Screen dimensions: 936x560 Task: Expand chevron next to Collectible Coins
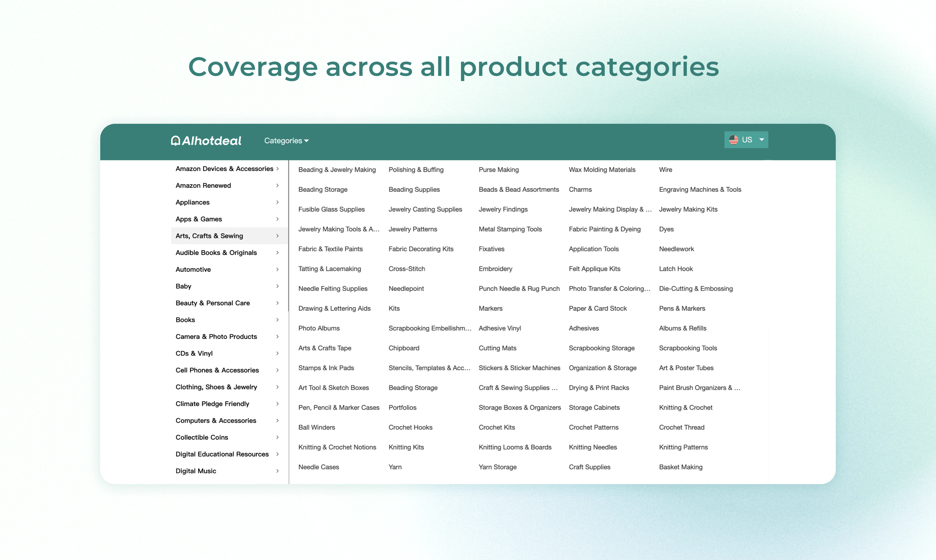(277, 437)
